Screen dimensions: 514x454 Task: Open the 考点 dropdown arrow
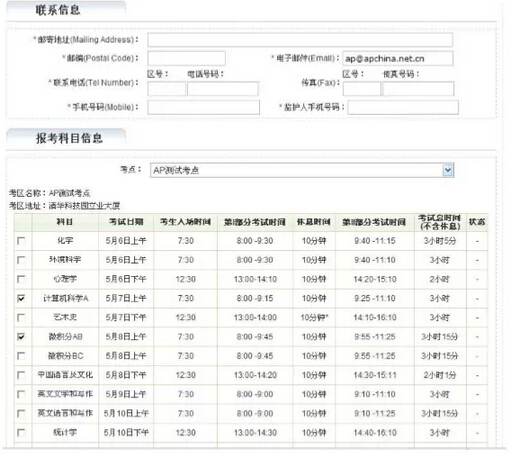(x=448, y=170)
